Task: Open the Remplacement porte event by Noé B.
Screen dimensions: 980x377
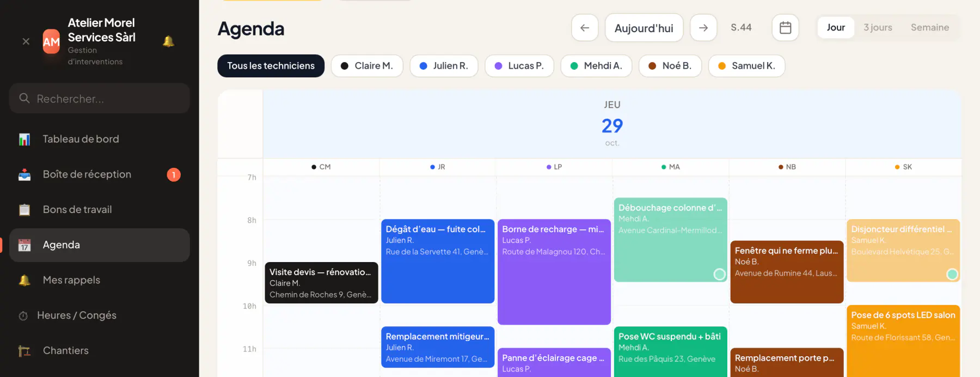Action: click(x=787, y=363)
